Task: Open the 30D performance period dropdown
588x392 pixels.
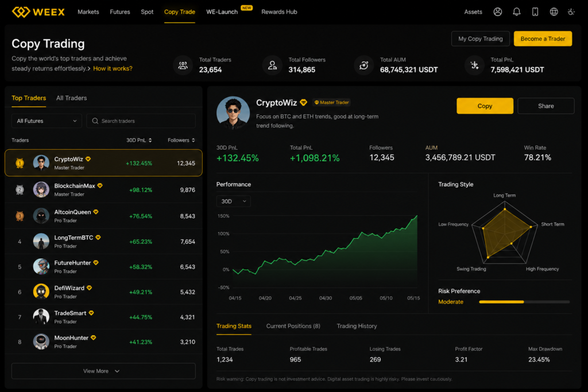Action: (x=233, y=201)
